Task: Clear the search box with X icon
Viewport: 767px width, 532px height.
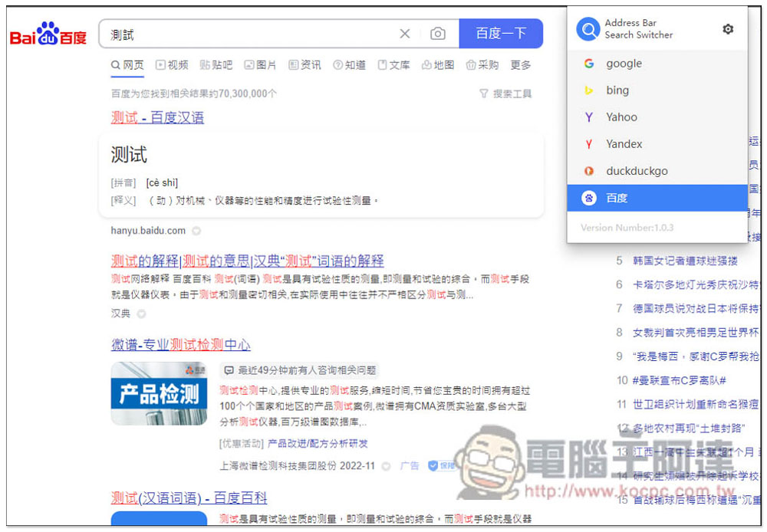Action: pyautogui.click(x=404, y=34)
